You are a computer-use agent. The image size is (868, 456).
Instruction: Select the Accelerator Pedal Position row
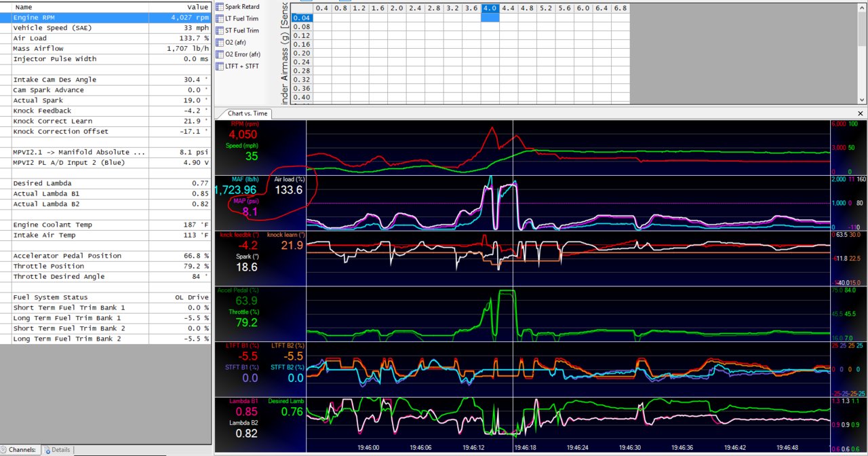point(106,256)
